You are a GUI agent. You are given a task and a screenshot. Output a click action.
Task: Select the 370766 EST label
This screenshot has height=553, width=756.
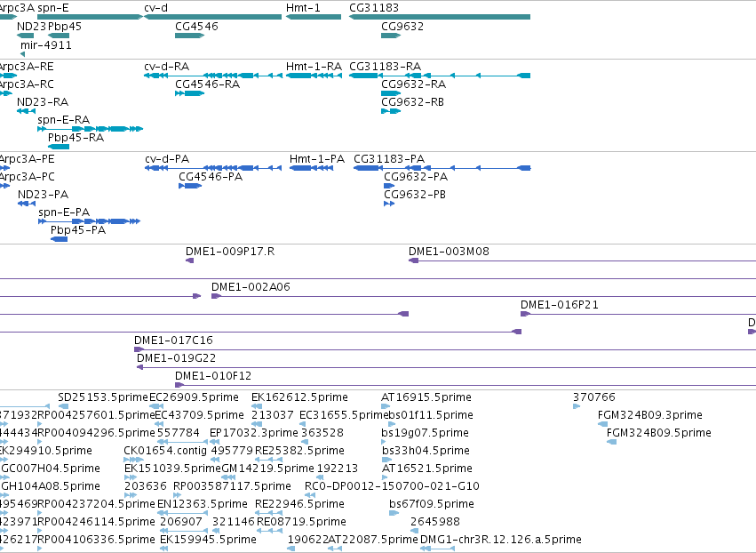594,398
